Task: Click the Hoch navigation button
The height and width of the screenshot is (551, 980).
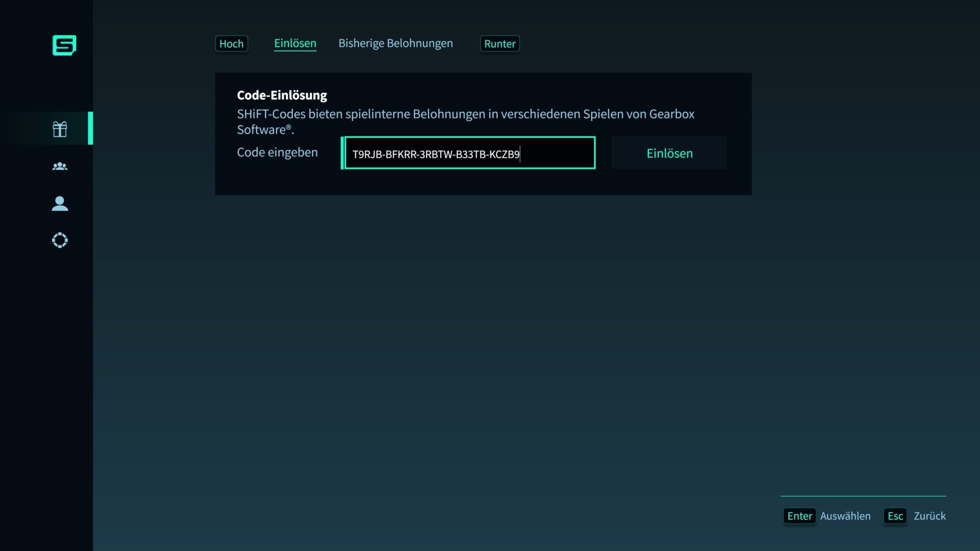Action: pos(231,43)
